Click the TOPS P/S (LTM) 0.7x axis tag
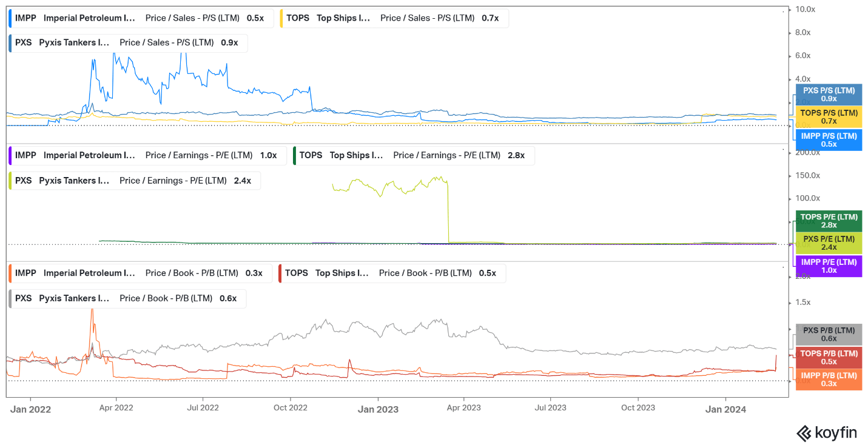Image resolution: width=868 pixels, height=448 pixels. coord(829,117)
